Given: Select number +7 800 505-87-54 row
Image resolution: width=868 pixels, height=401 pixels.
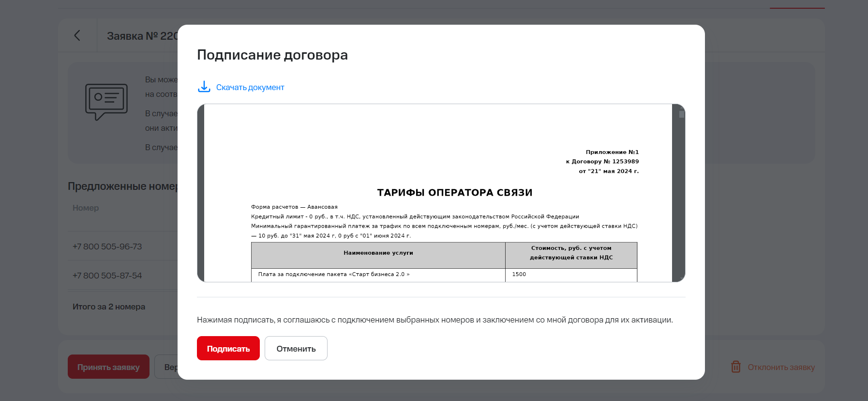Looking at the screenshot, I should tap(107, 276).
